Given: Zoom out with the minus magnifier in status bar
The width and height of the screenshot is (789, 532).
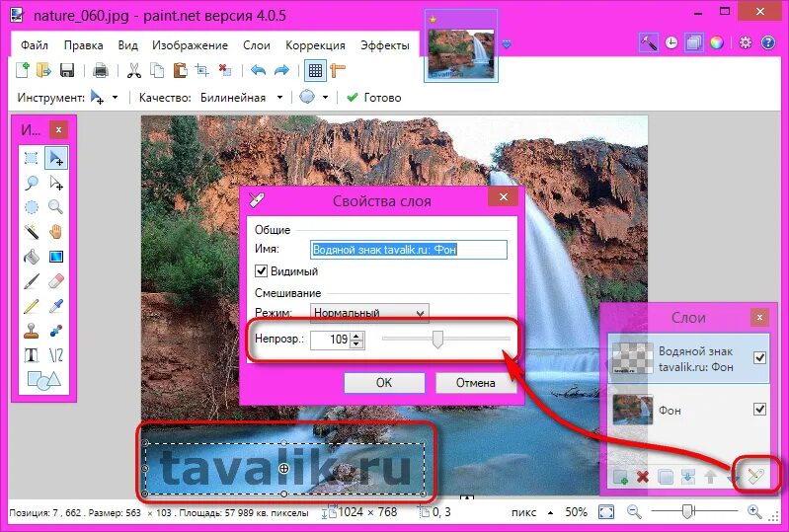Looking at the screenshot, I should (x=634, y=512).
